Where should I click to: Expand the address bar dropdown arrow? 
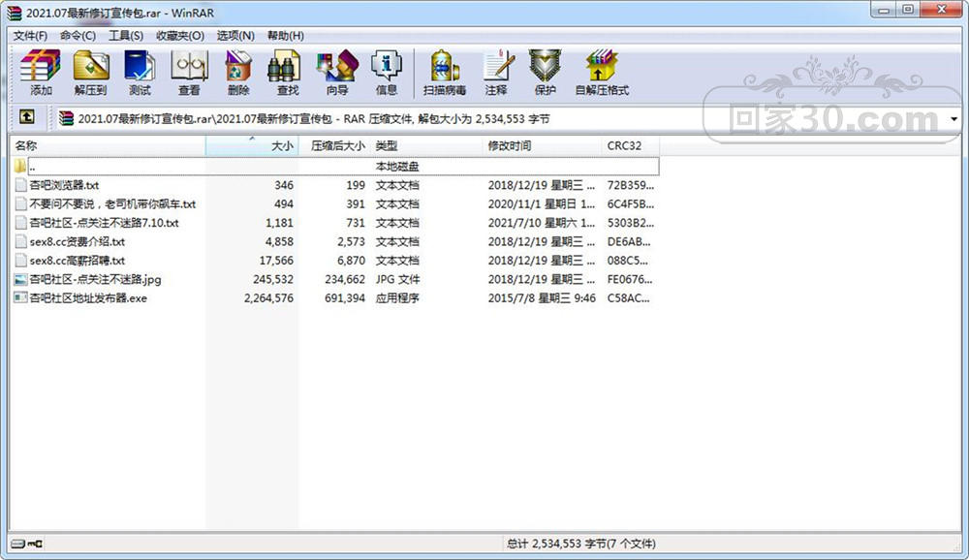[954, 118]
